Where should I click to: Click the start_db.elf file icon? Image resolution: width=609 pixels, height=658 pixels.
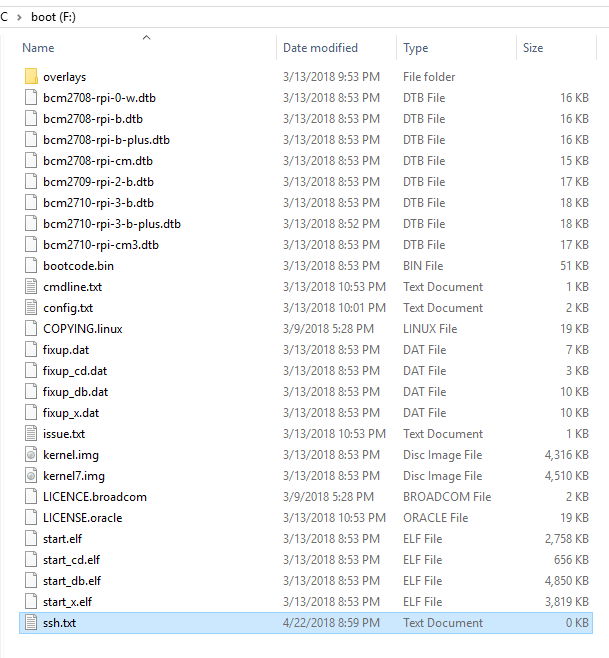pyautogui.click(x=31, y=580)
